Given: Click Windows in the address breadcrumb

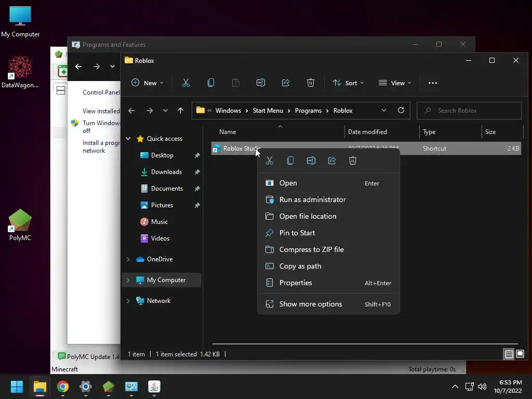Looking at the screenshot, I should click(x=228, y=111).
